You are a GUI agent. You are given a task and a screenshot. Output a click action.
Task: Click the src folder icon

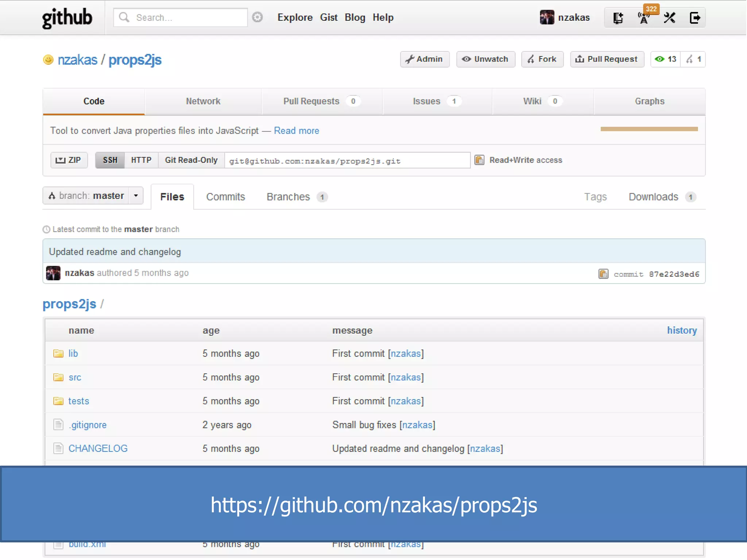[x=58, y=377]
